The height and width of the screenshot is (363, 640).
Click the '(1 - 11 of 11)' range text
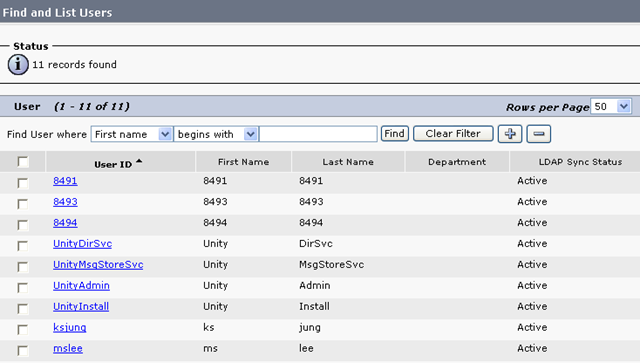point(92,107)
